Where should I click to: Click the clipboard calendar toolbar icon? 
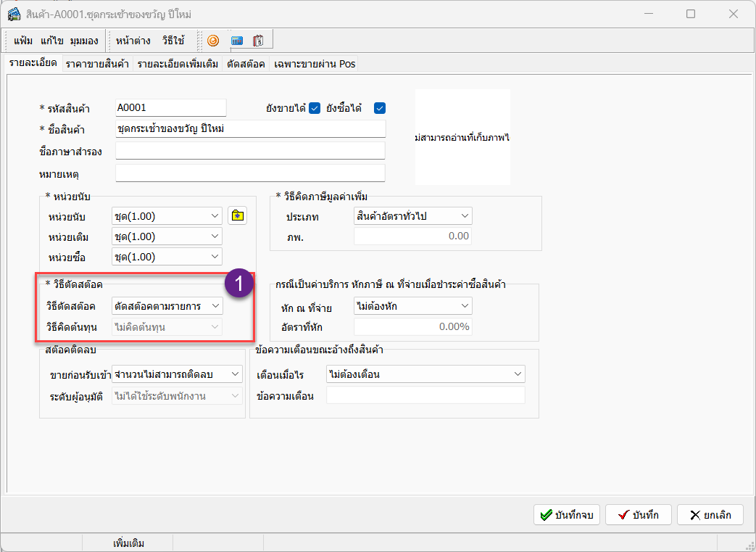(258, 41)
